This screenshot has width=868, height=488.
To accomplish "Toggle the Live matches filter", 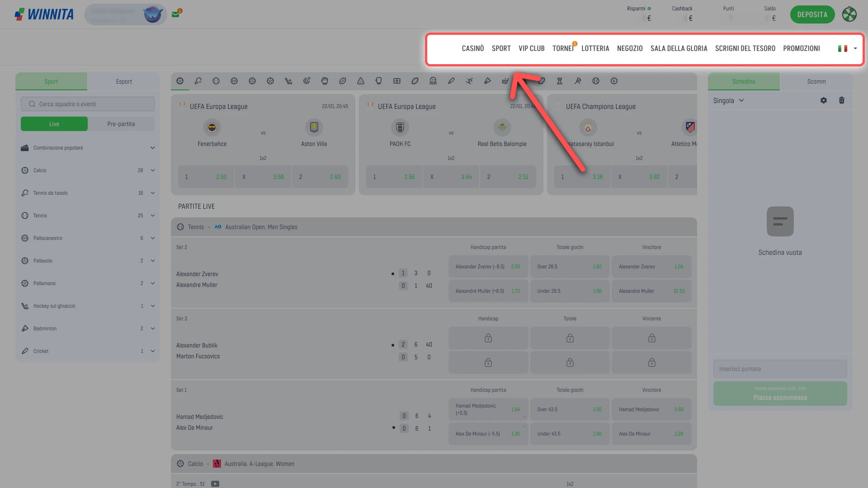I will [54, 124].
